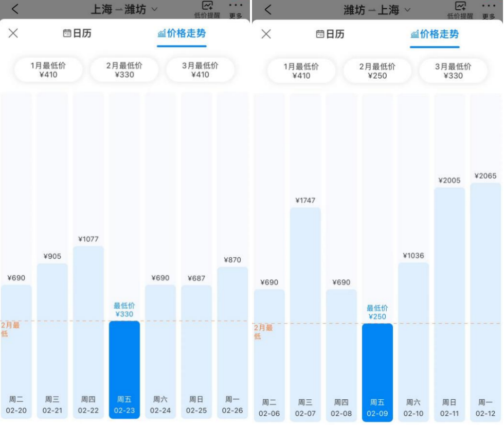This screenshot has height=425, width=504.
Task: Open low price alert in Shanghai–Weifang panel
Action: point(207,10)
